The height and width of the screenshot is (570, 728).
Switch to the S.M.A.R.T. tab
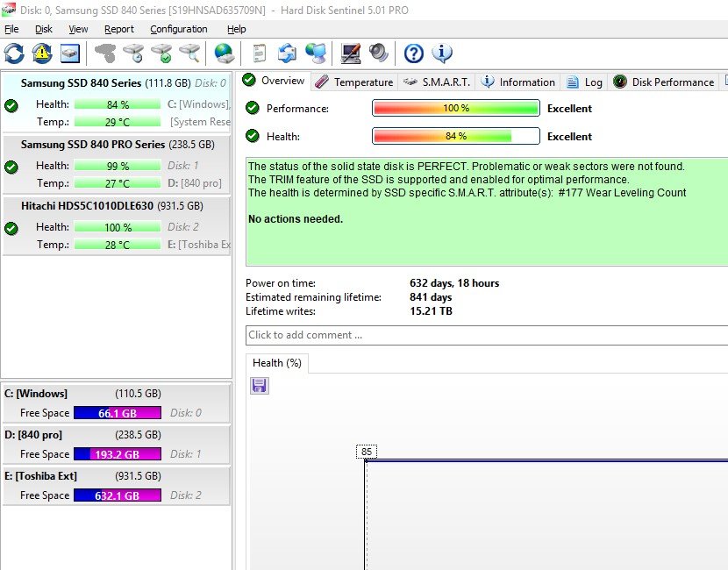437,82
